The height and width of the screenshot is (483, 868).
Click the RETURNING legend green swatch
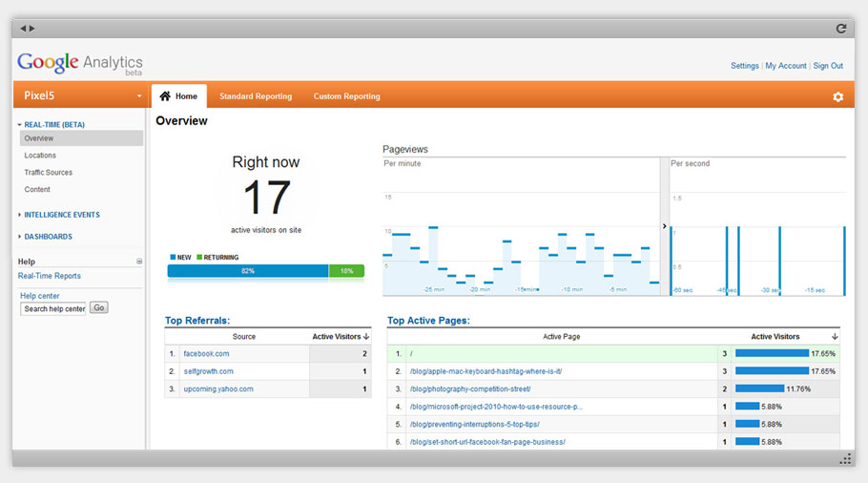(x=199, y=257)
